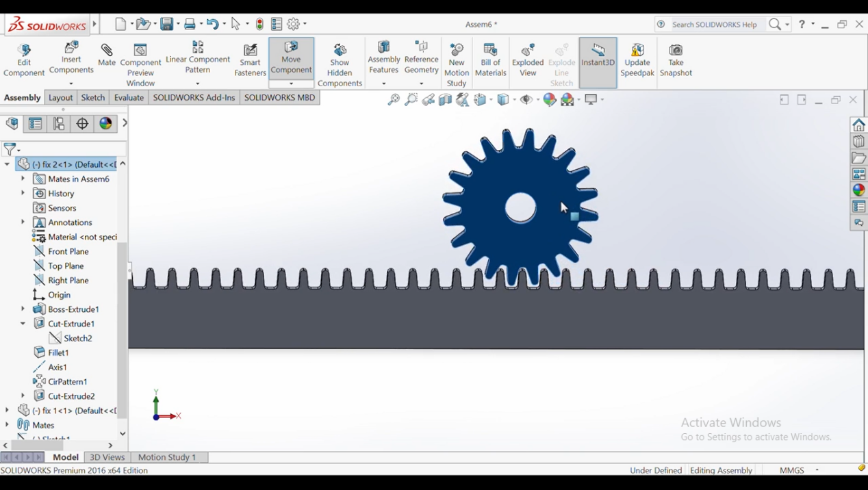Screen dimensions: 868x490
Task: Click the Edit Appearance color sphere
Action: [x=550, y=100]
